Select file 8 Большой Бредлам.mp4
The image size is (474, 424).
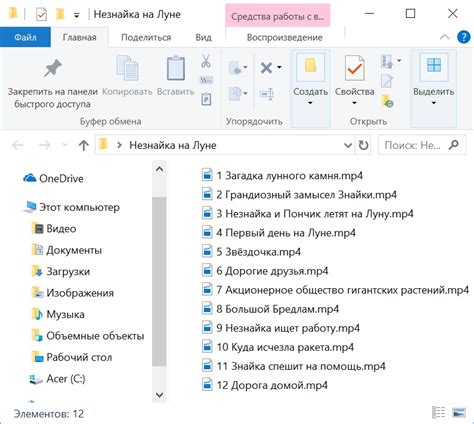point(270,309)
